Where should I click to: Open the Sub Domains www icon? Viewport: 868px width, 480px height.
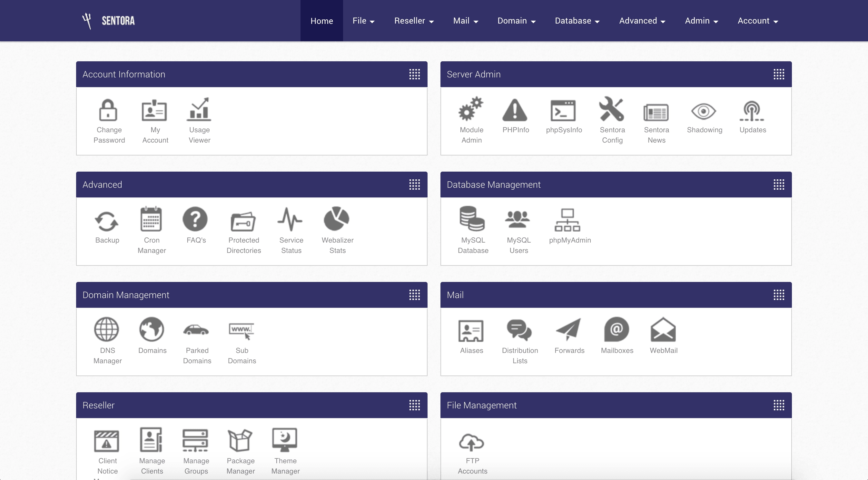(241, 331)
